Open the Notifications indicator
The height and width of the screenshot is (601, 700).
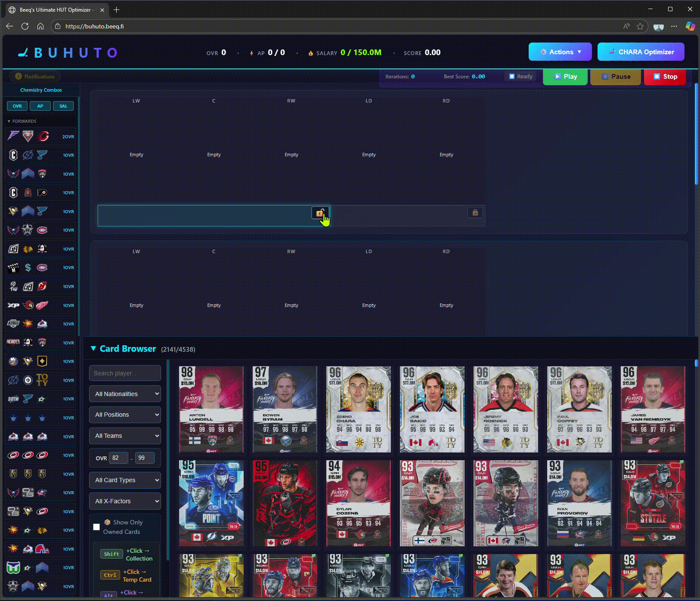coord(35,77)
